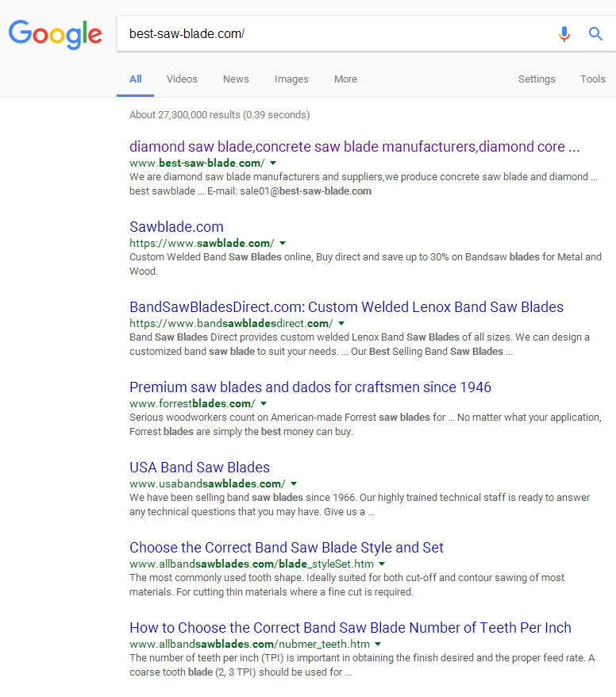Screen dimensions: 616x697
Task: Click the https://www.sawblade.com/ green URL
Action: [202, 243]
